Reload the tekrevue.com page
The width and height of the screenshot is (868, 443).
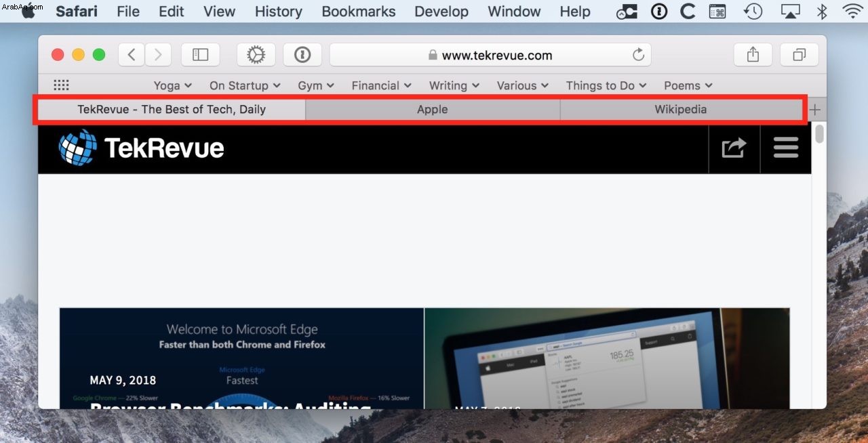coord(638,55)
